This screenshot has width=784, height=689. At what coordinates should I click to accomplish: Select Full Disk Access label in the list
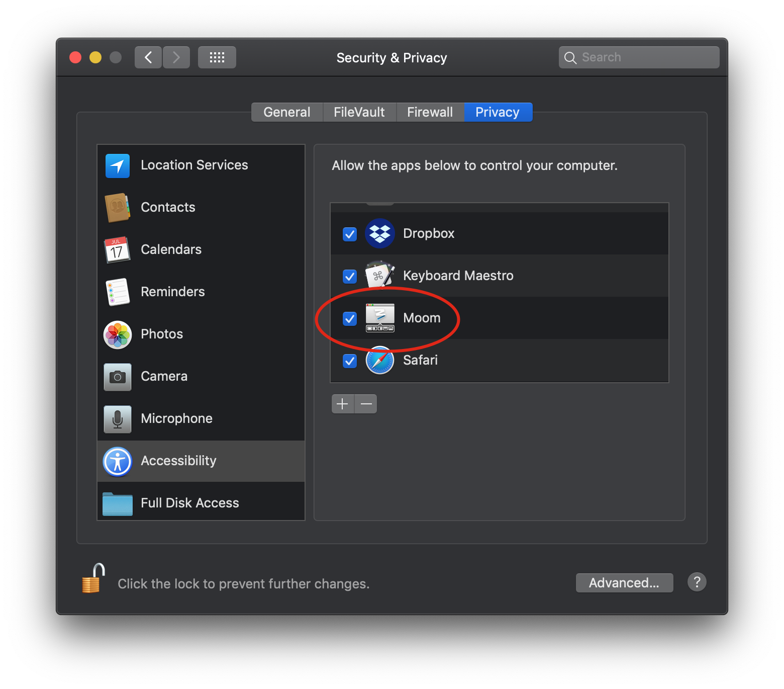point(190,503)
